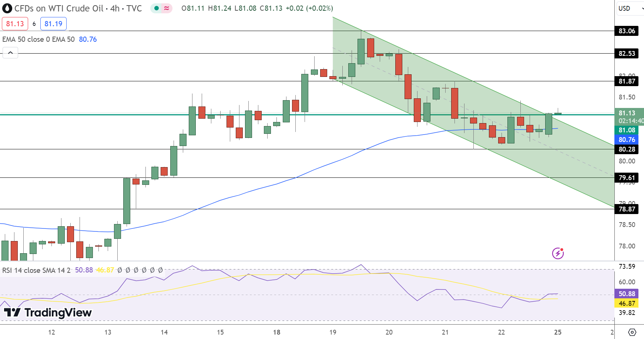The height and width of the screenshot is (339, 644).
Task: Click the blue EMA 50 value 80.76
Action: [x=88, y=39]
